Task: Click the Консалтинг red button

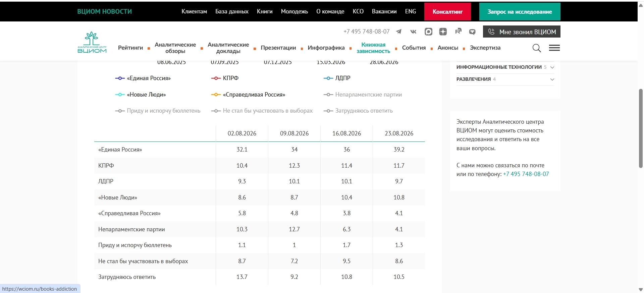Action: pos(447,11)
